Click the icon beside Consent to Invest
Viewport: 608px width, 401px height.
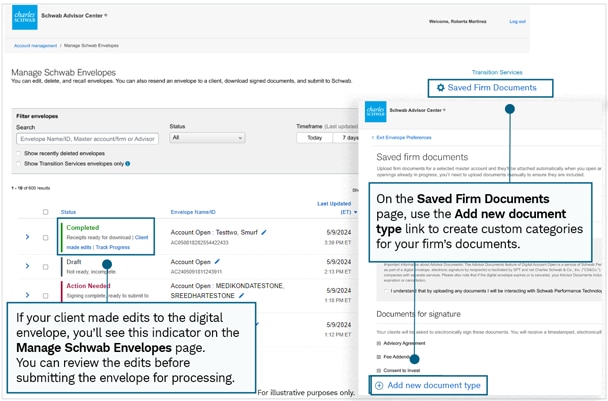click(x=379, y=370)
